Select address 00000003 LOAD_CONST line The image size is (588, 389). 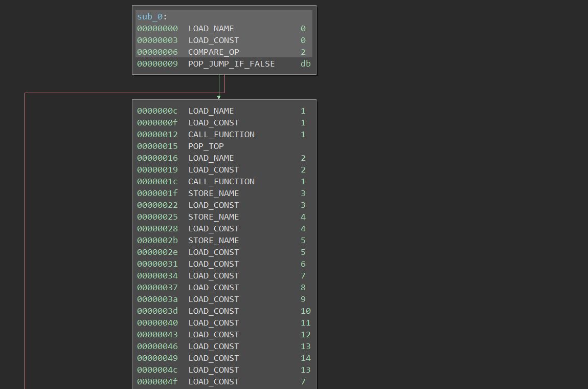point(224,40)
